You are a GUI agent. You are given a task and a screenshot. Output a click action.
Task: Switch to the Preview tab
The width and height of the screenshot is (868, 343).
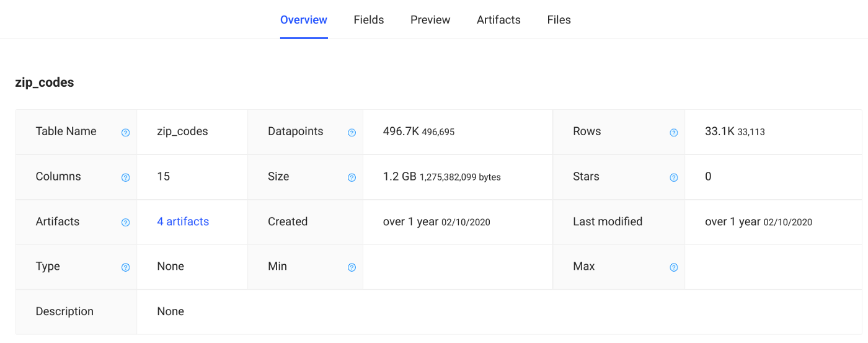coord(430,20)
